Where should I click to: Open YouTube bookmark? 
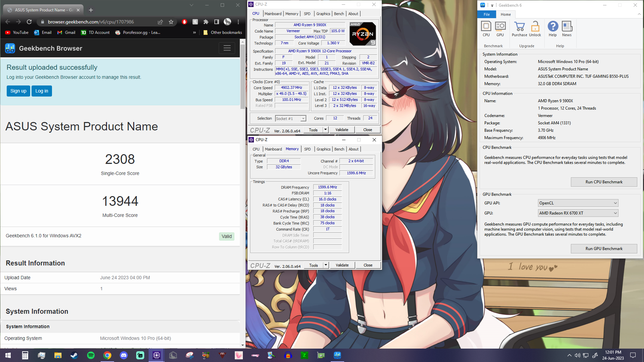(17, 33)
